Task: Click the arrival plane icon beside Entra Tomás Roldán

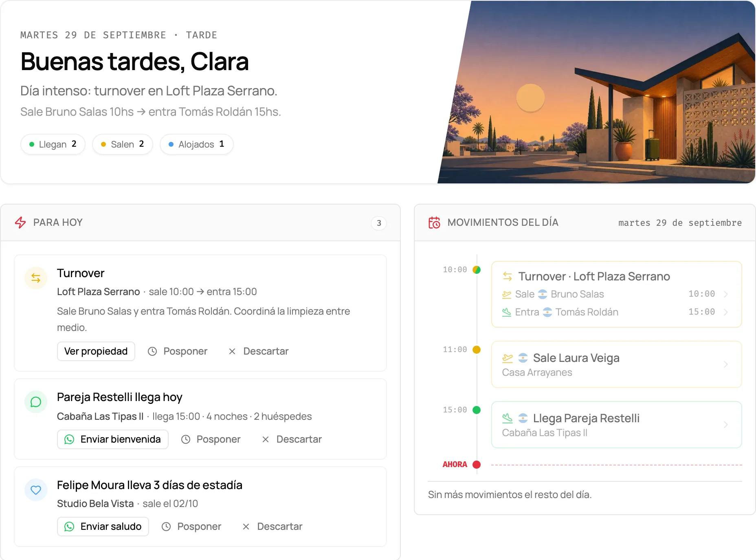Action: (507, 312)
